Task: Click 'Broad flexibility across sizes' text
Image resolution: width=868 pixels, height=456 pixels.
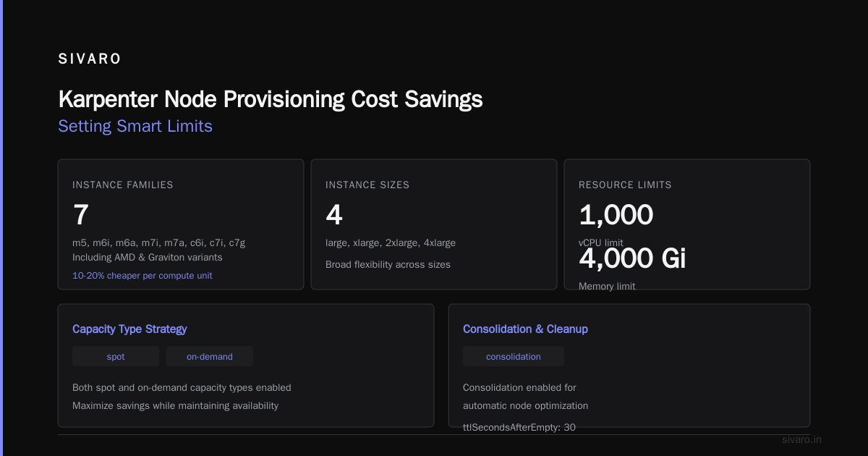Action: point(388,264)
